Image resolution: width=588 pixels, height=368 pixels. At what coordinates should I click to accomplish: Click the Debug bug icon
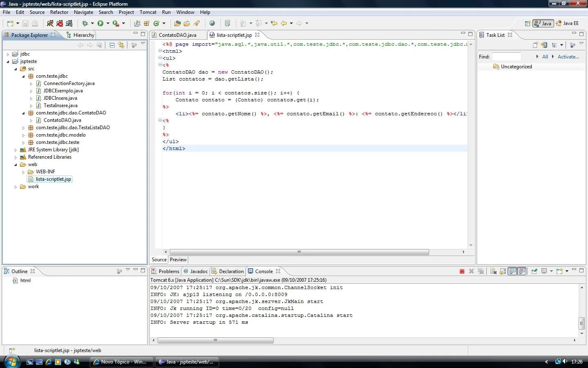[x=85, y=23]
